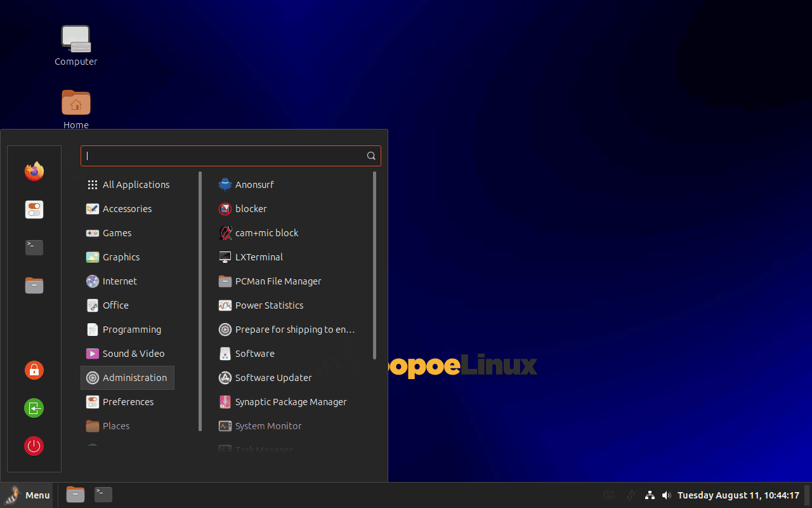Screen dimensions: 812x508
Task: Select the Accessories category
Action: coord(128,209)
